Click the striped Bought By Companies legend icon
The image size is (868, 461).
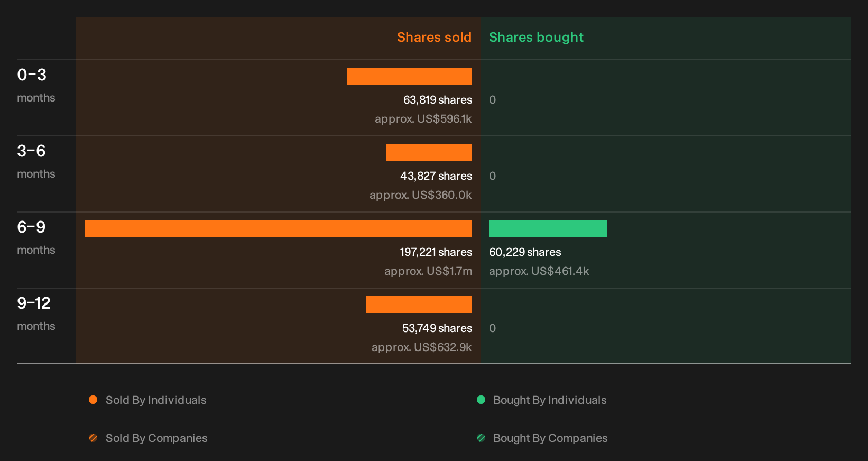click(481, 438)
